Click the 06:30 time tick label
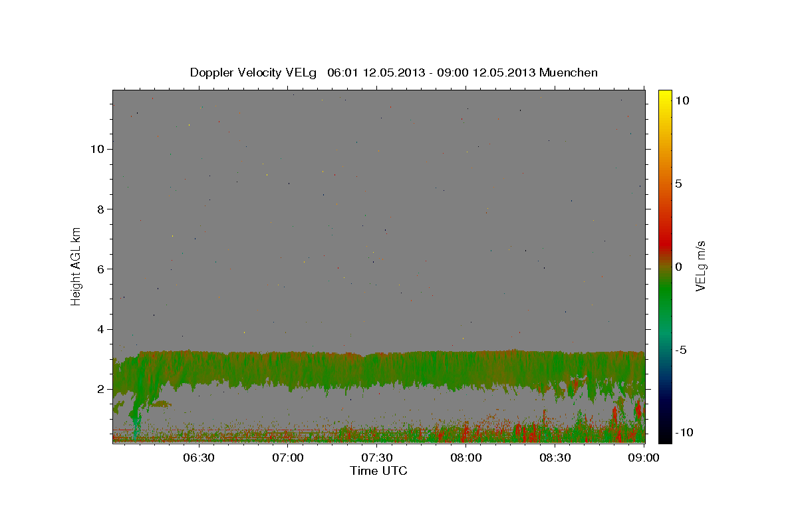The image size is (798, 532). point(199,458)
